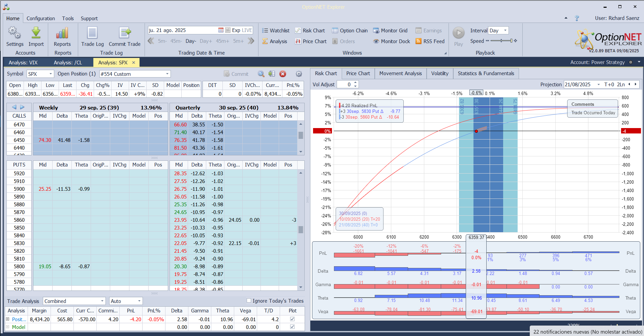Click the Vol Adjust value field
The image size is (644, 336).
(x=345, y=85)
